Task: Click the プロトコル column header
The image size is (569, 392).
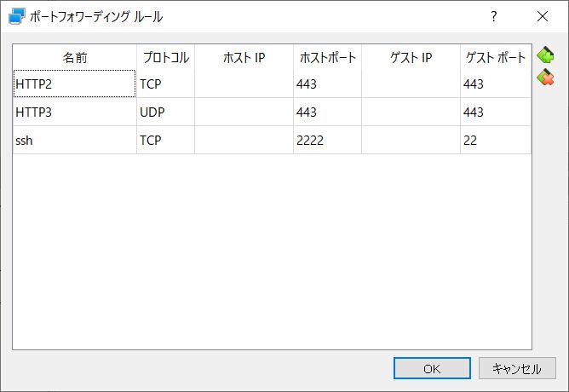Action: (165, 58)
